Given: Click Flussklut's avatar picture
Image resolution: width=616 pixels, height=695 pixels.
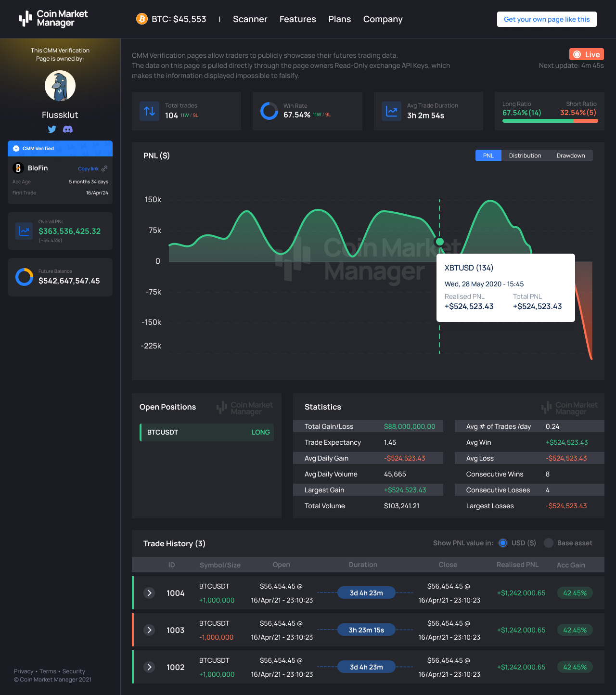Looking at the screenshot, I should [x=60, y=86].
